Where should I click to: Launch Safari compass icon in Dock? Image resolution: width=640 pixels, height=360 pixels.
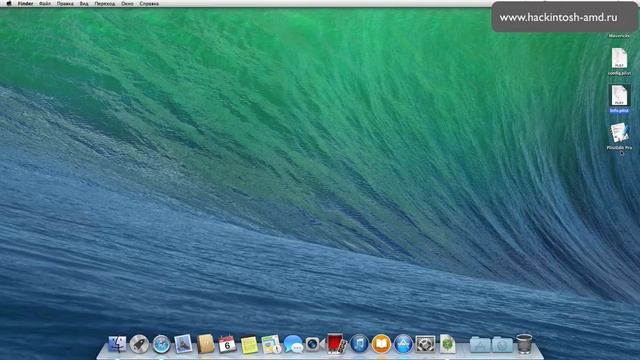[161, 344]
